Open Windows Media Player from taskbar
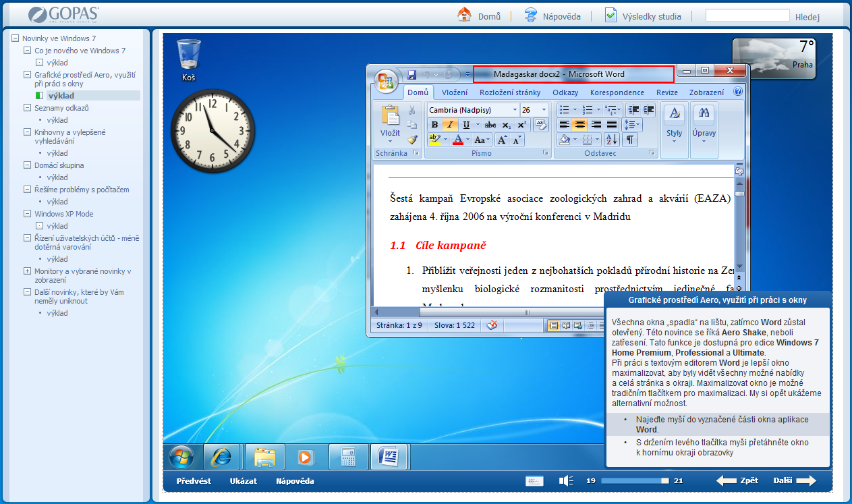Viewport: 852px width, 504px height. click(x=306, y=457)
